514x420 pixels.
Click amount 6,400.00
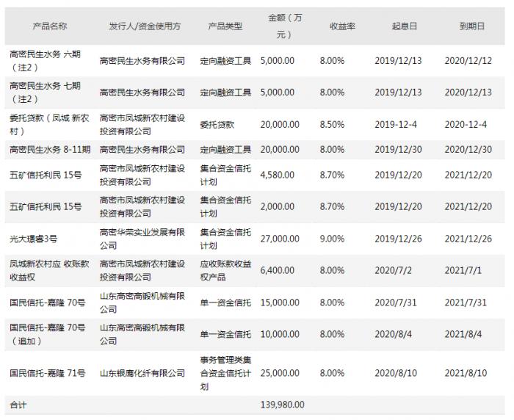pyautogui.click(x=278, y=270)
